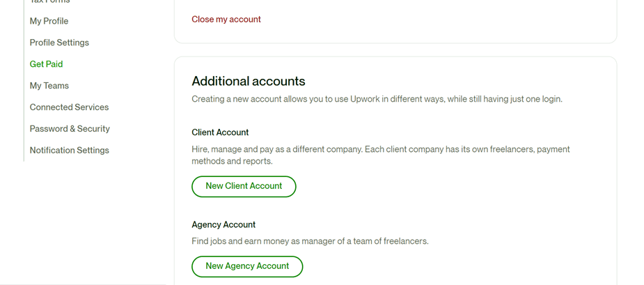Open My Profile in the sidebar

pos(49,21)
